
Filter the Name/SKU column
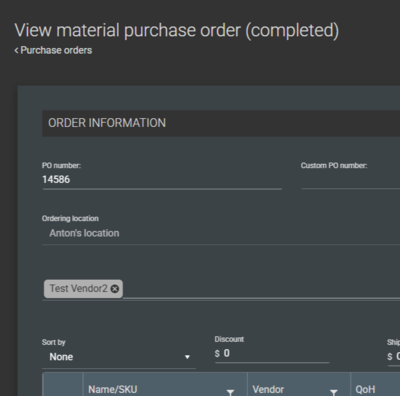tap(230, 392)
